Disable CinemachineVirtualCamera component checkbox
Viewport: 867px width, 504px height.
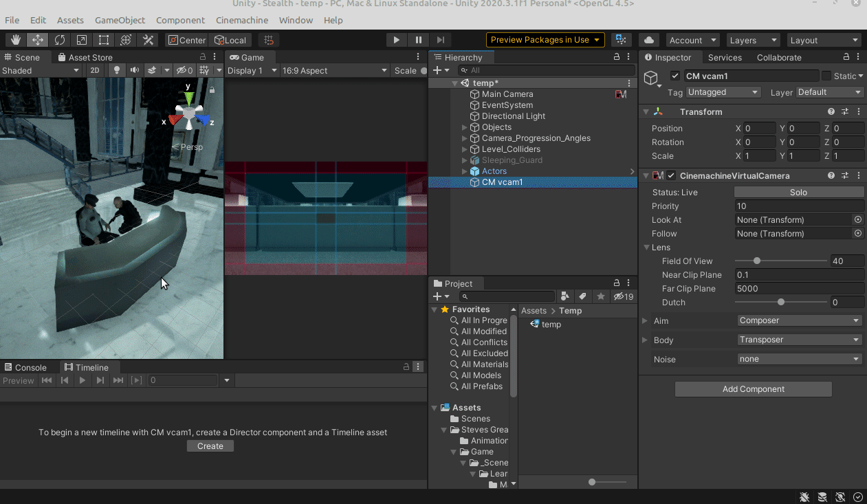tap(671, 176)
